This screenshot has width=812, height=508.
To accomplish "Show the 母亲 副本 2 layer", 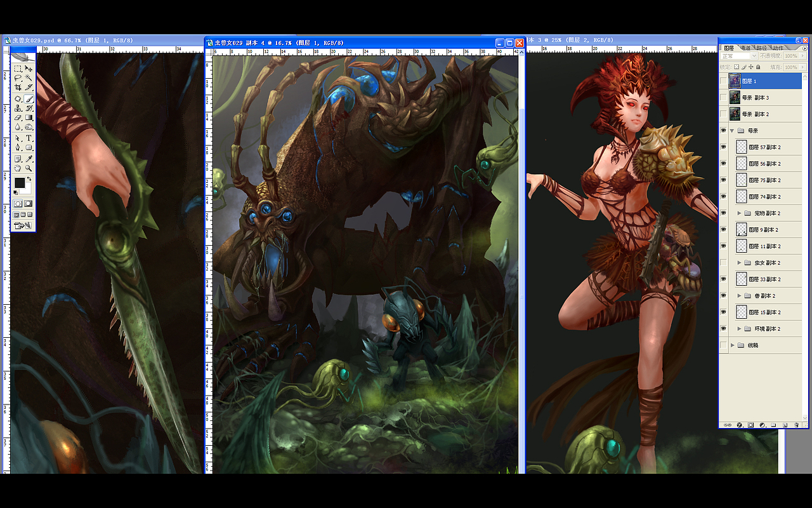I will (x=724, y=114).
